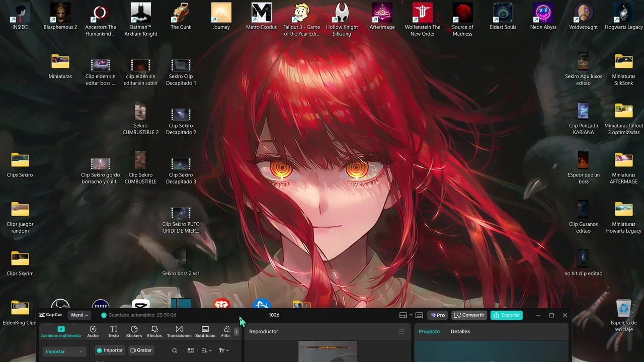The height and width of the screenshot is (362, 644).
Task: Click the green plus Importar button
Action: coord(110,350)
